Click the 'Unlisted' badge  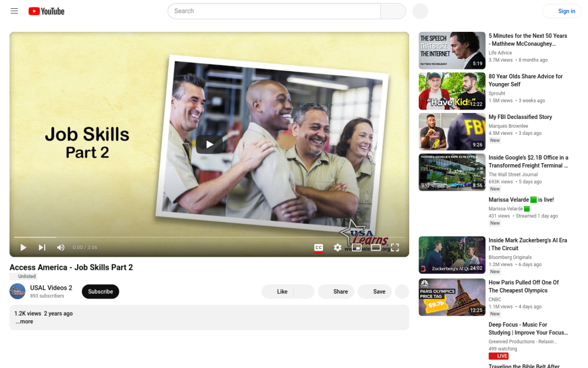[x=24, y=276]
